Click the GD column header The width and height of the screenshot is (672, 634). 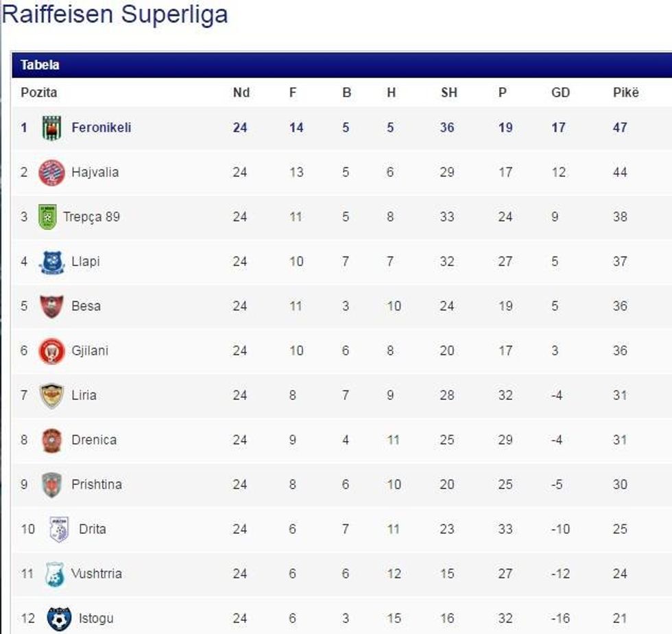[560, 93]
